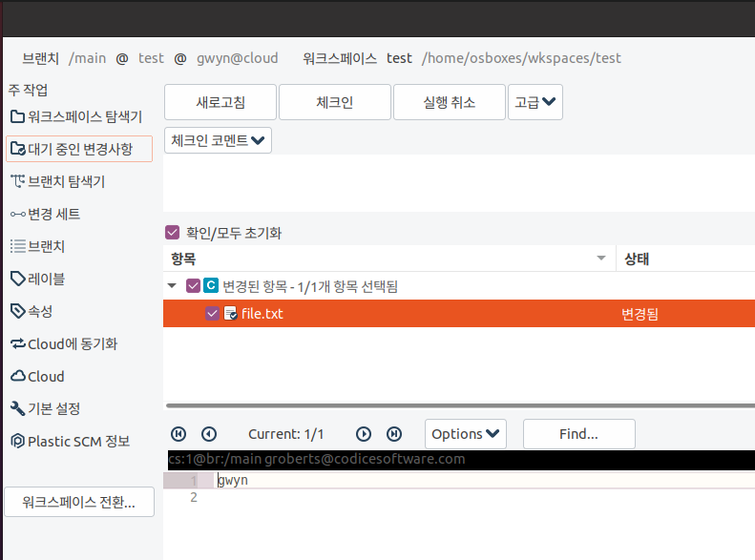Click the 브랜치 list icon
The width and height of the screenshot is (755, 560).
[18, 246]
